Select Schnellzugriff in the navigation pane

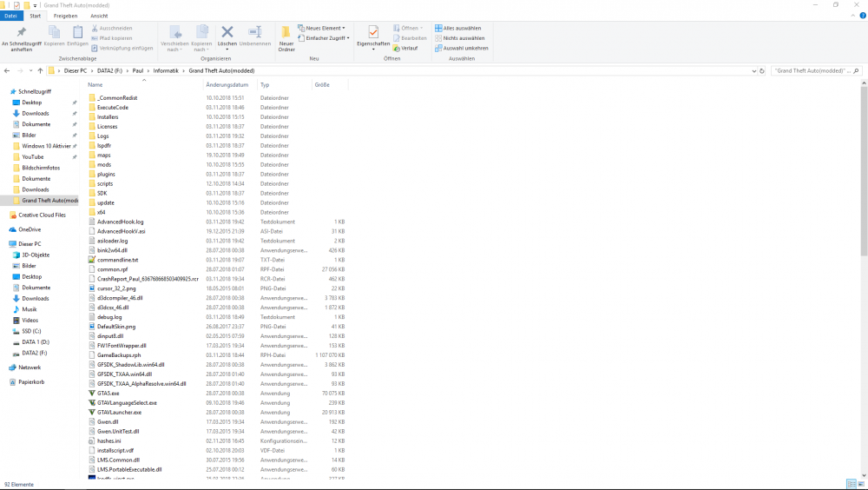click(35, 91)
